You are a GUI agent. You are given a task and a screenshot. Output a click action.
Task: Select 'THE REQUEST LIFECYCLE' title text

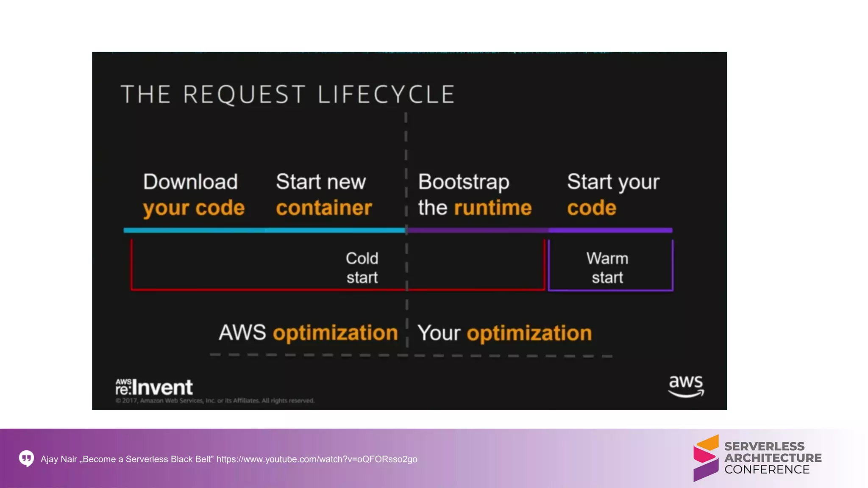(288, 94)
